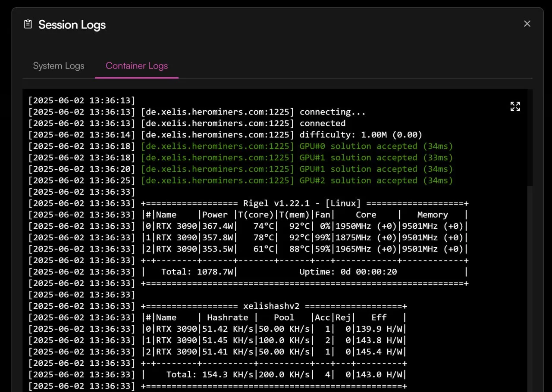552x392 pixels.
Task: Click the 51.45 KH/s hashrate value
Action: pyautogui.click(x=228, y=340)
